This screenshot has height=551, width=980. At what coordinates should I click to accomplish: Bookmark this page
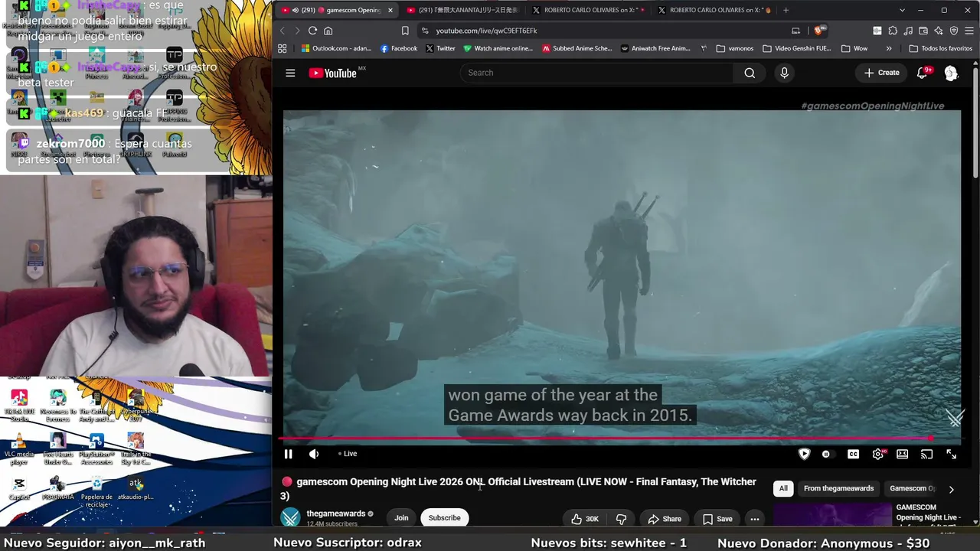405,31
